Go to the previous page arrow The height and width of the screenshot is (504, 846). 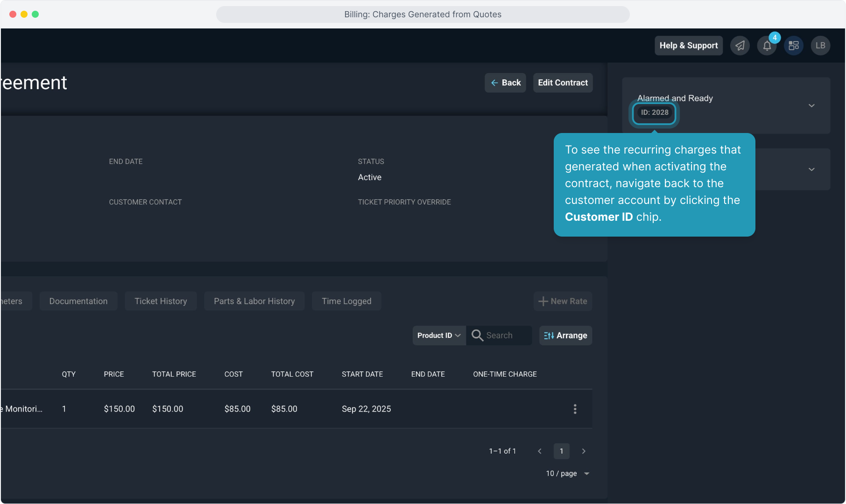pyautogui.click(x=540, y=451)
